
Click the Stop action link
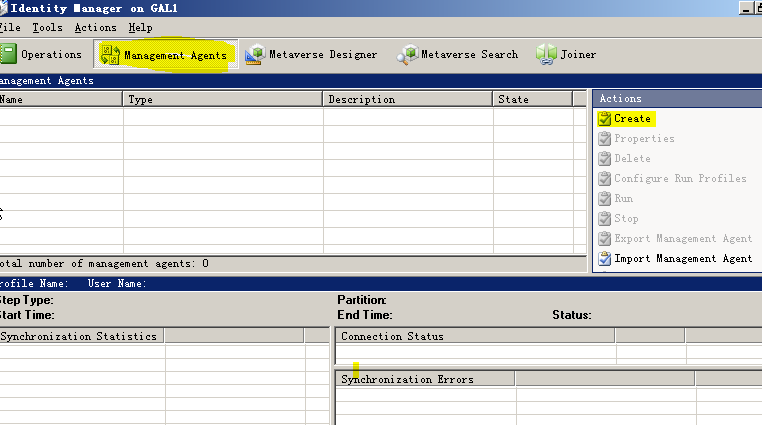(626, 219)
